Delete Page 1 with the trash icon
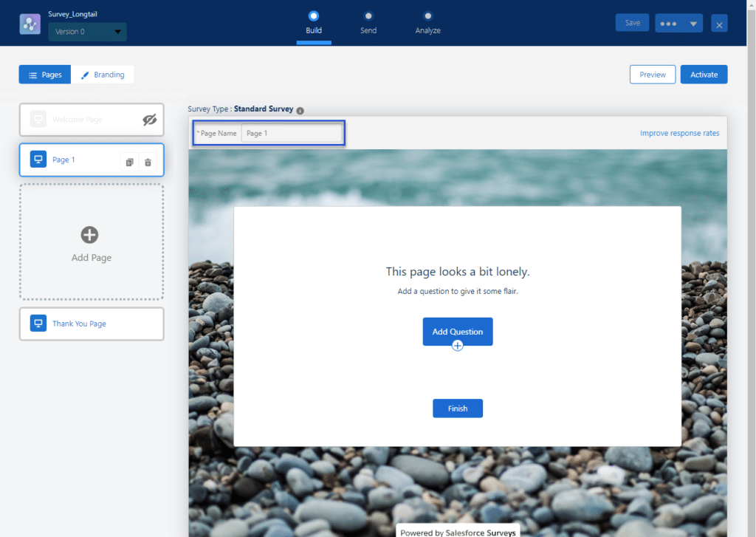 [148, 162]
